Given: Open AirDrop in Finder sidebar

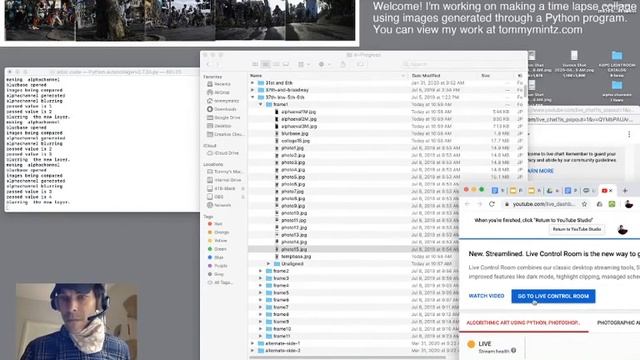Looking at the screenshot, I should click(x=219, y=92).
